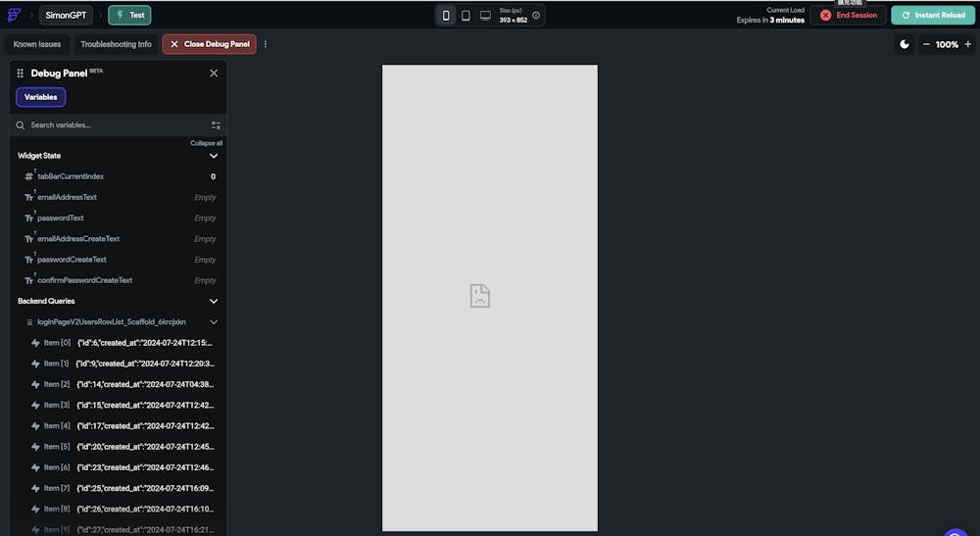
Task: Open Troubleshooting Info
Action: 116,44
